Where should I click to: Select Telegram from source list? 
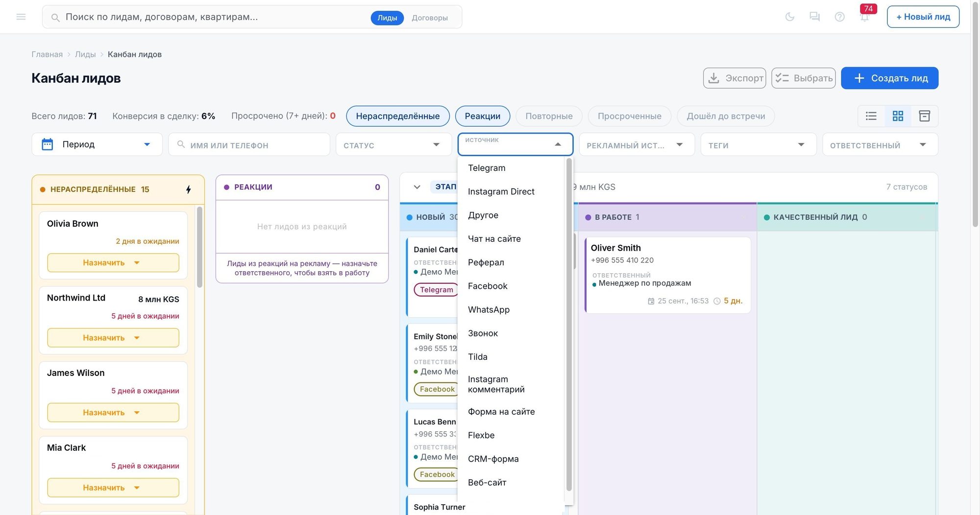(x=511, y=168)
